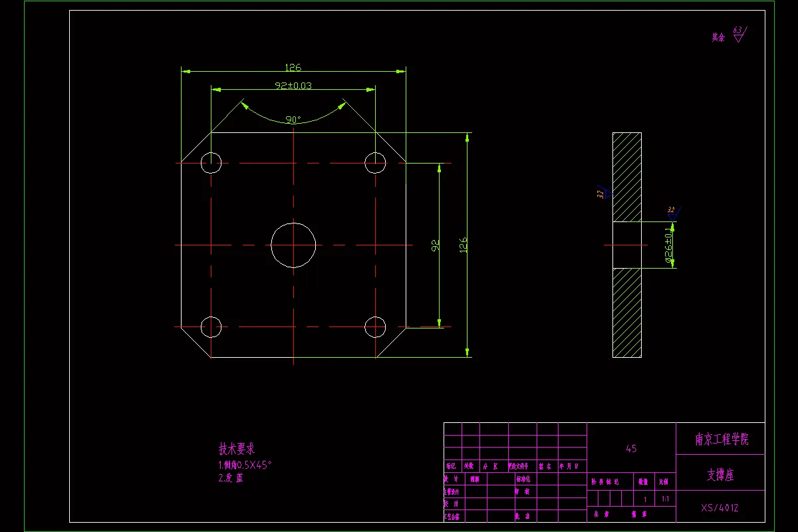The height and width of the screenshot is (532, 798).
Task: Click the lower hatched area of section view
Action: coord(627,313)
